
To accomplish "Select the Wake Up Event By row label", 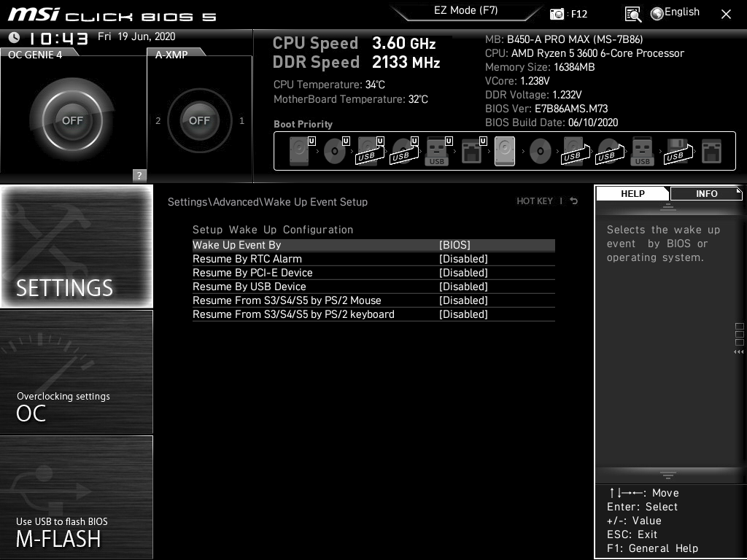I will (x=237, y=245).
